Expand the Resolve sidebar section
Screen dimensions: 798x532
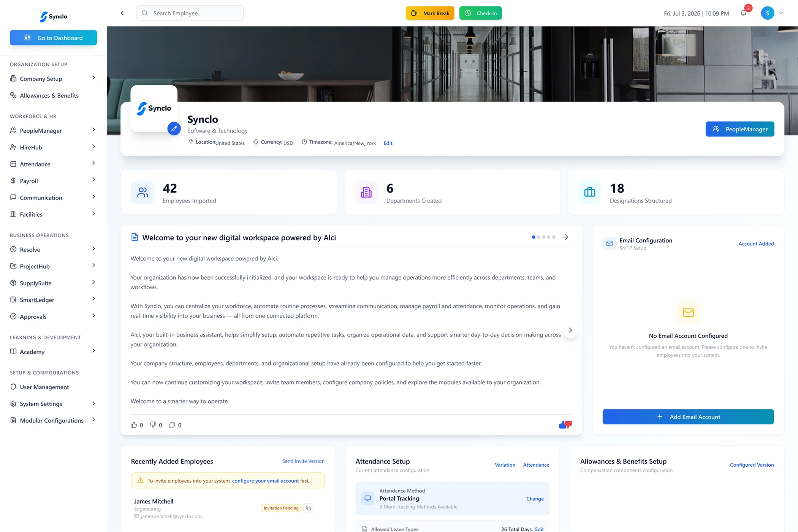click(53, 249)
